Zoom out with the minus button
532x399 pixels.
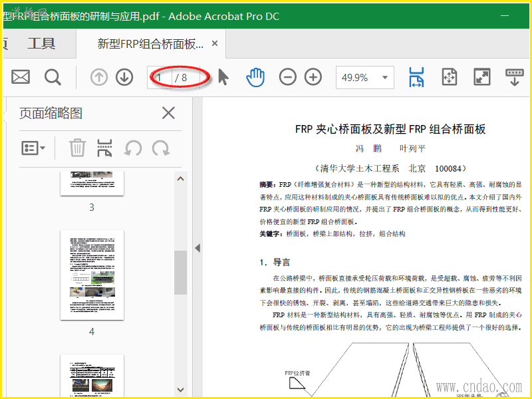(288, 77)
